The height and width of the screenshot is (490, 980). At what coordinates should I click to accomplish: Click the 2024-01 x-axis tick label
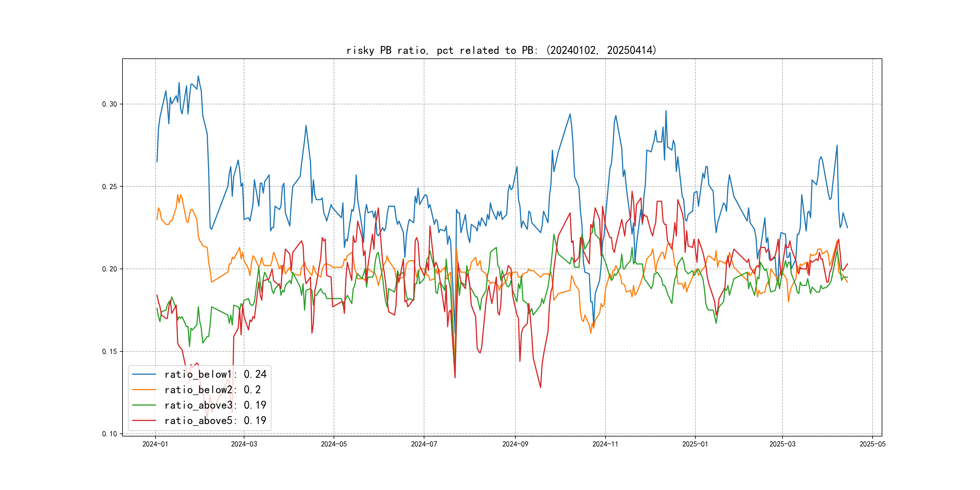click(155, 444)
